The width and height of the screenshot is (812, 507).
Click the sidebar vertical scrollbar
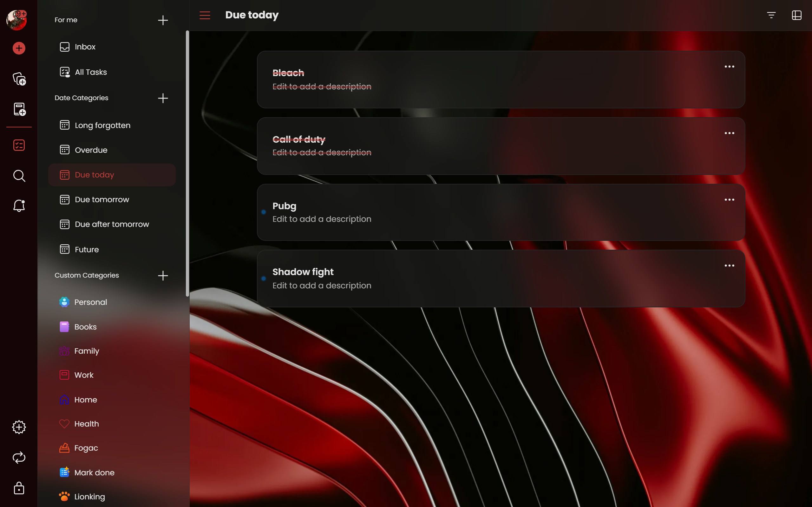pos(187,163)
